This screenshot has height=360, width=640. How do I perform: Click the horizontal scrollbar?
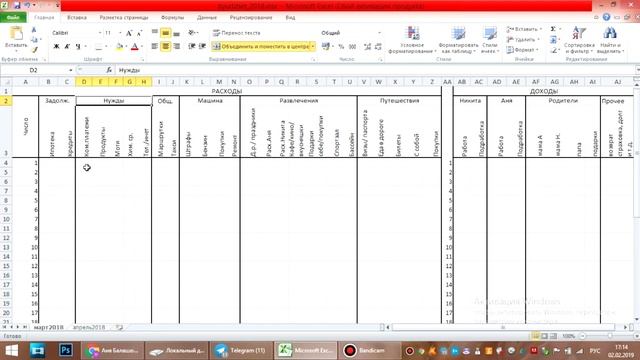coord(503,327)
